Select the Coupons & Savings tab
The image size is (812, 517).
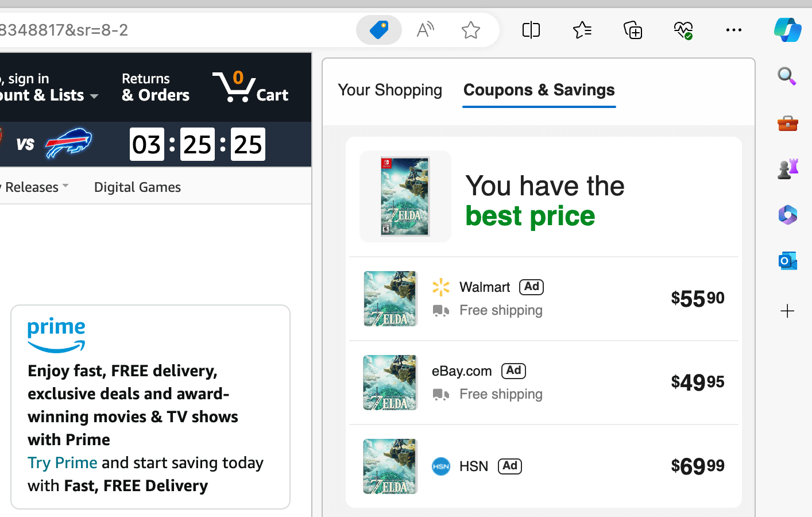539,90
